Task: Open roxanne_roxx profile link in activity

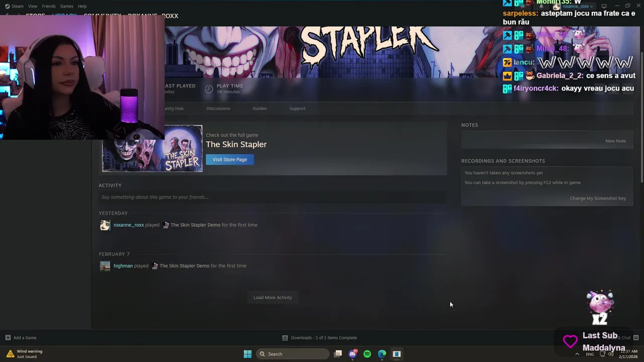Action: tap(128, 225)
